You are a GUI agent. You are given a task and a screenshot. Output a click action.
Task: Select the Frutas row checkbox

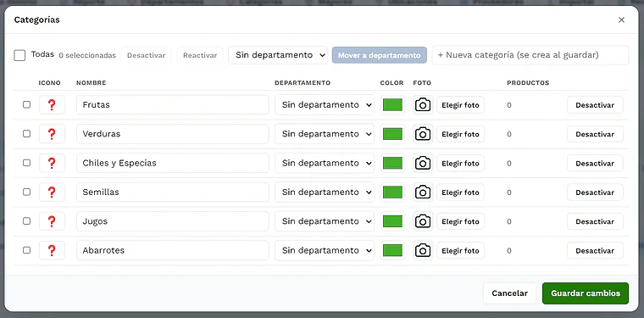[27, 105]
